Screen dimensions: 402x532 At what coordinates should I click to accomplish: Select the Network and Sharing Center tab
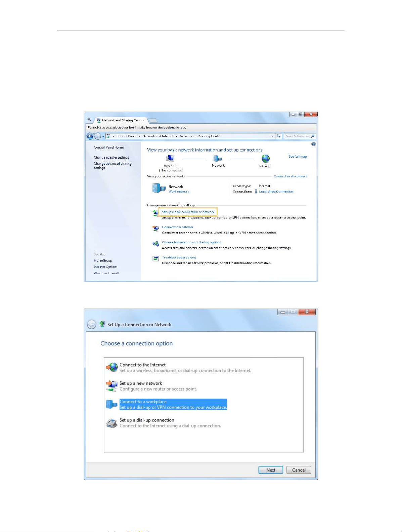pos(120,120)
